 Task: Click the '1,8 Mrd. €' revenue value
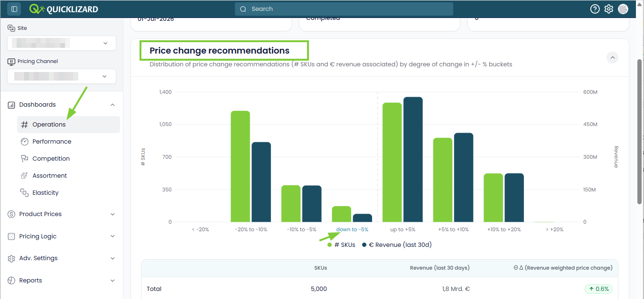pyautogui.click(x=456, y=289)
